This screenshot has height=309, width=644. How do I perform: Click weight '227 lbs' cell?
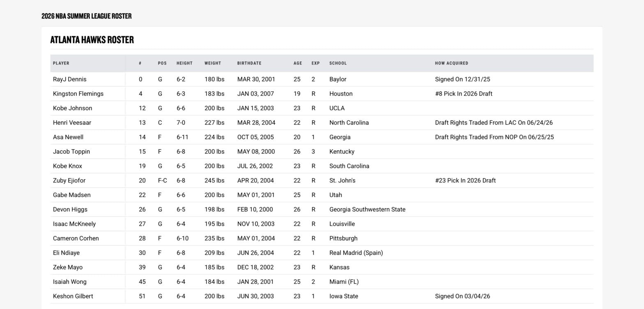click(214, 122)
